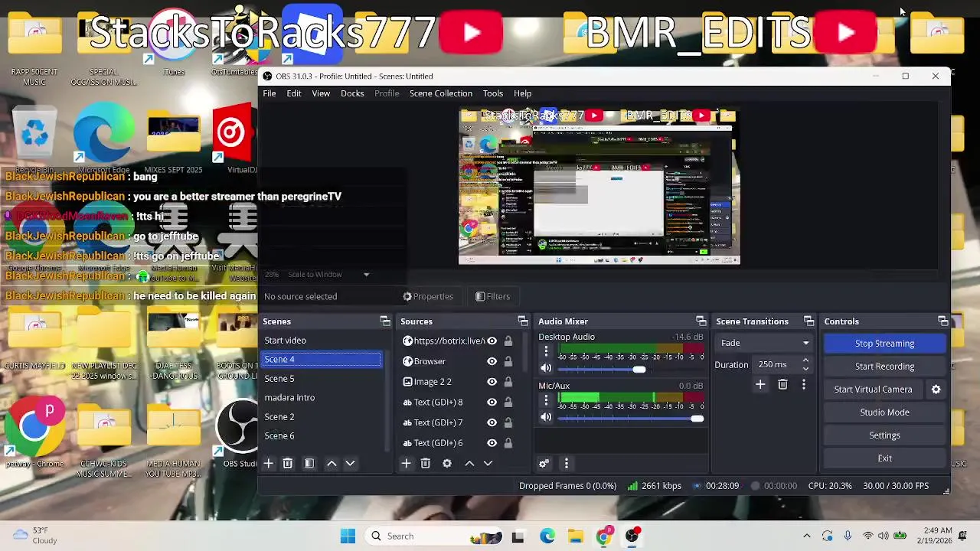The height and width of the screenshot is (551, 980).
Task: Open Windows Start menu
Action: click(348, 536)
